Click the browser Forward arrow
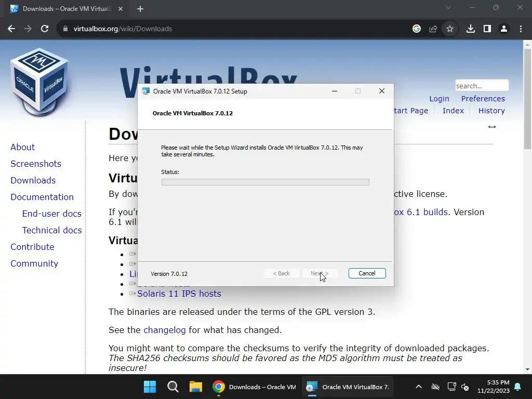Screen dimensions: 532x399 [x=28, y=29]
